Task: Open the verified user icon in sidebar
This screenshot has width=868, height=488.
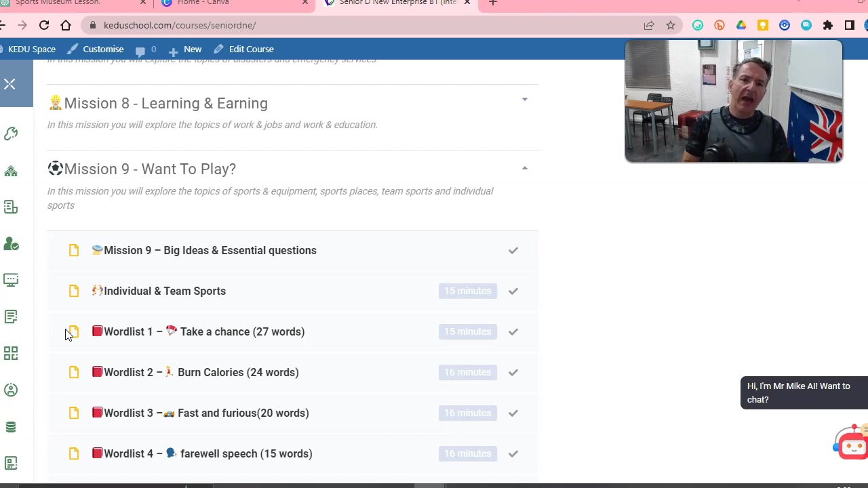Action: (x=11, y=243)
